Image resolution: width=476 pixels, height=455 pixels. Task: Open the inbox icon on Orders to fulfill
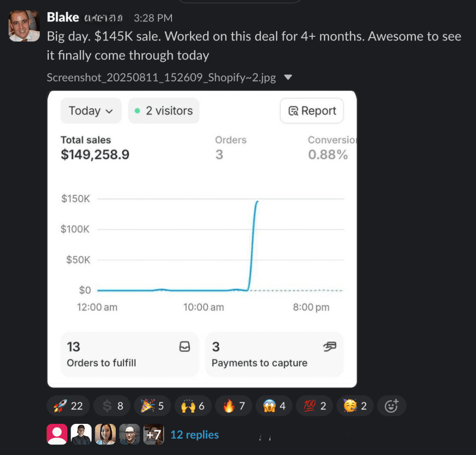[185, 347]
